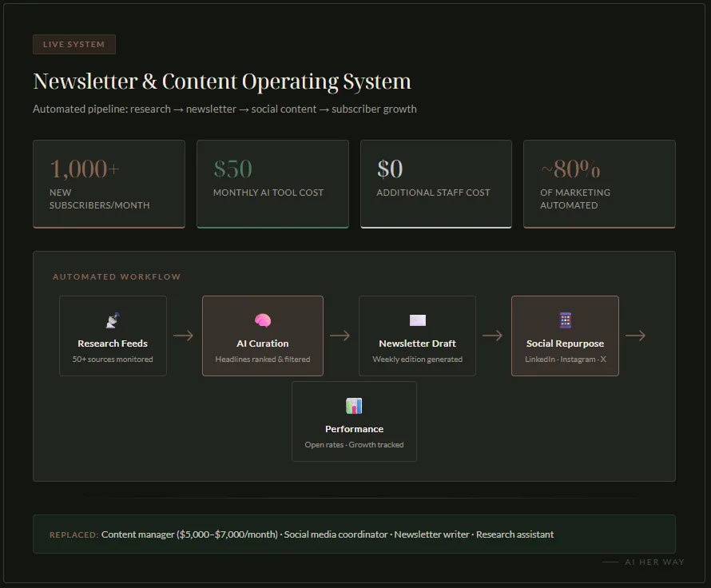
Task: Click 'Social media coordinator' text
Action: click(336, 534)
